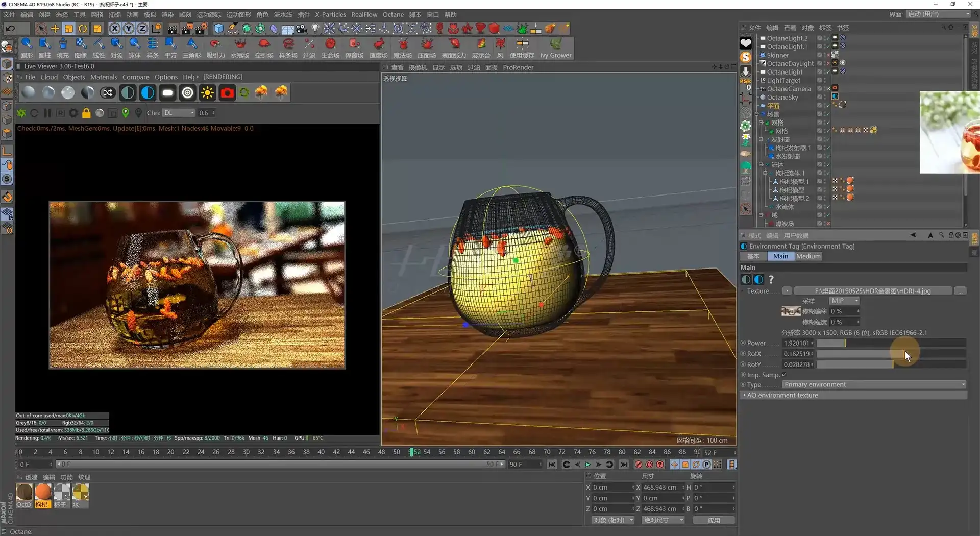The height and width of the screenshot is (536, 980).
Task: Restart the render with the refresh icon
Action: [x=34, y=113]
